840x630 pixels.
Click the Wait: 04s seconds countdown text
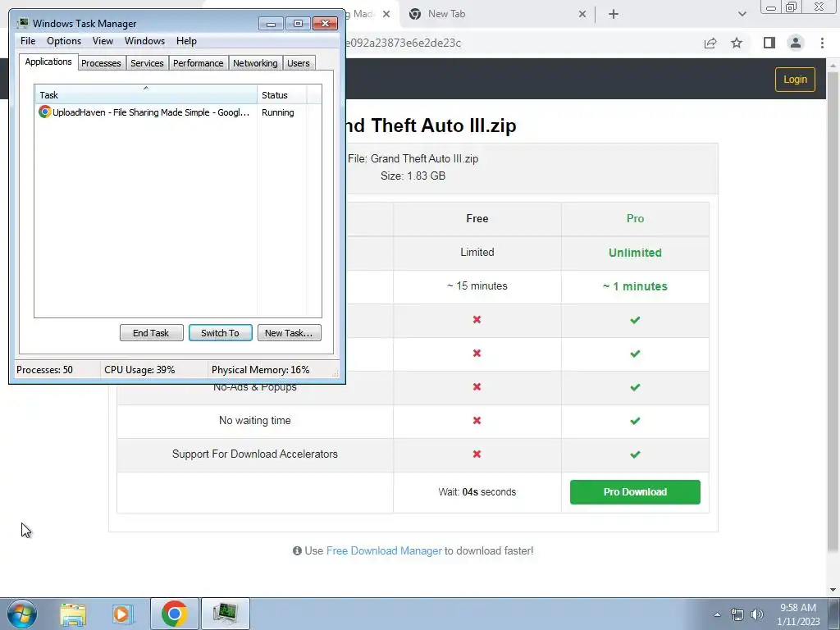(477, 492)
